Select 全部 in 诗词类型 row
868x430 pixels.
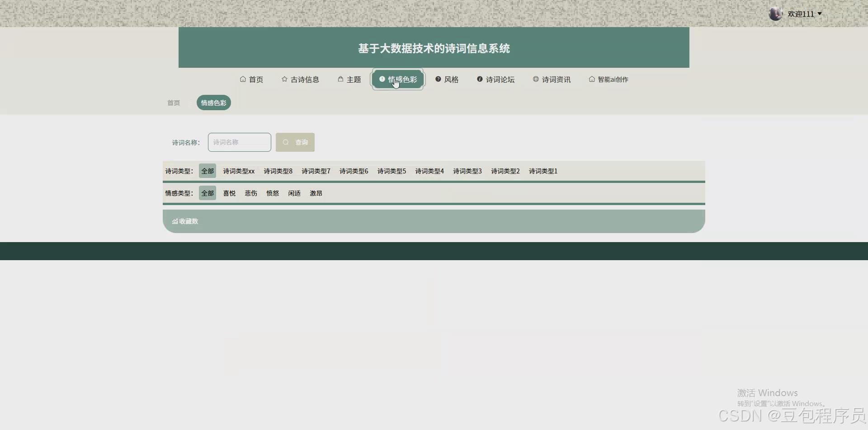click(207, 171)
